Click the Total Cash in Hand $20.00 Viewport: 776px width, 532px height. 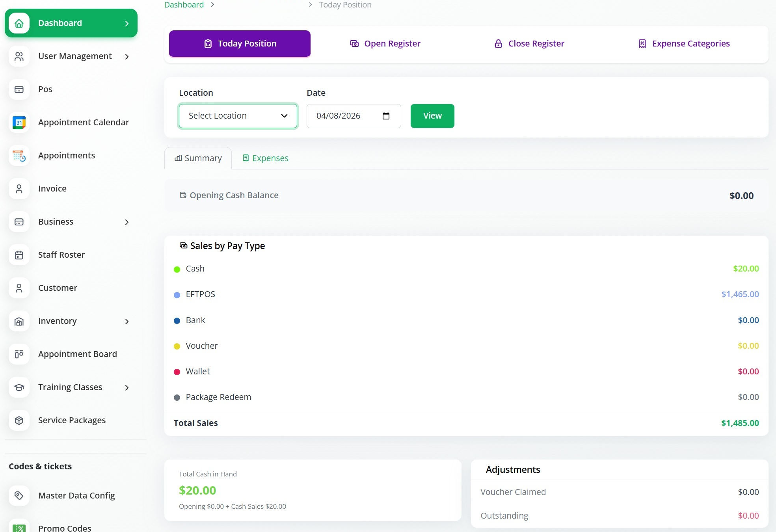[197, 491]
